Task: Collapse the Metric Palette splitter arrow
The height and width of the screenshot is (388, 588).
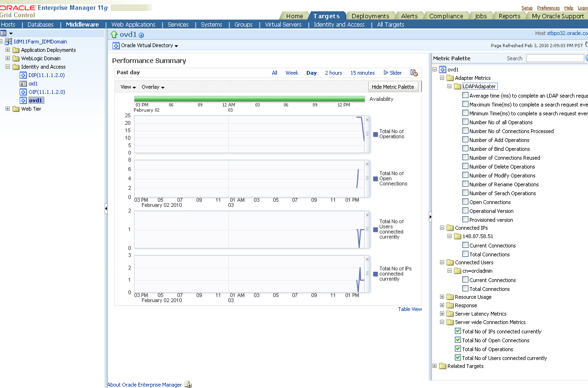Action: click(430, 217)
